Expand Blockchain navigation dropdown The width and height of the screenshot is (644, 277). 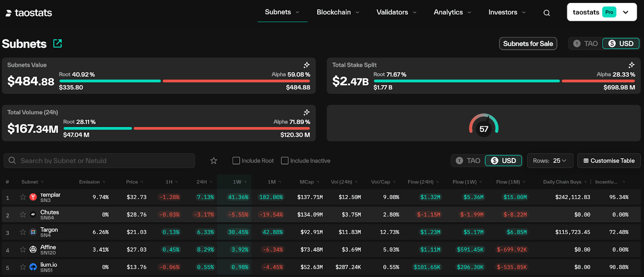pyautogui.click(x=338, y=12)
